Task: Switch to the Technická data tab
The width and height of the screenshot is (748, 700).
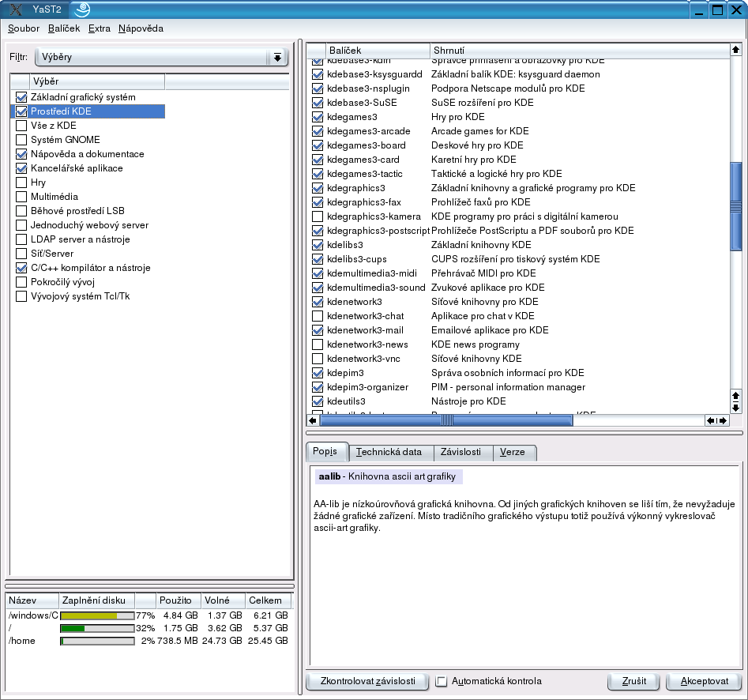Action: click(x=389, y=452)
